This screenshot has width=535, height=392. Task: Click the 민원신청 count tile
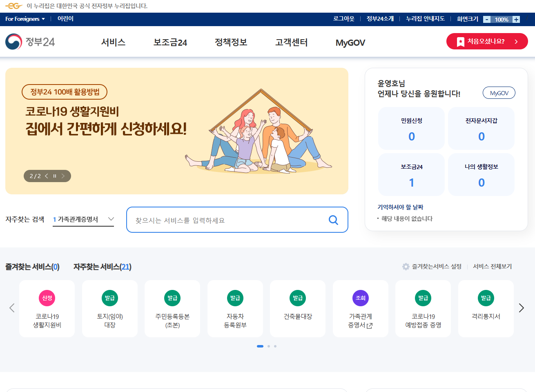coord(411,129)
